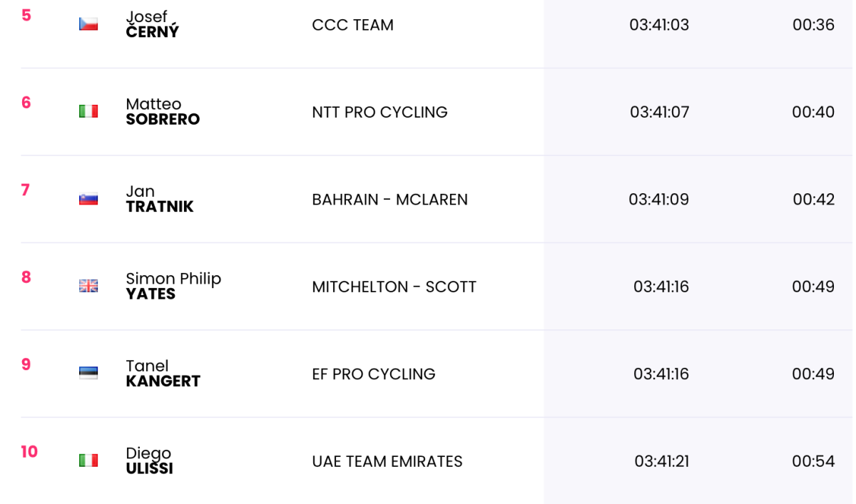Open NTT PRO CYCLING team entry
Viewport: 856px width, 504px height.
click(380, 112)
